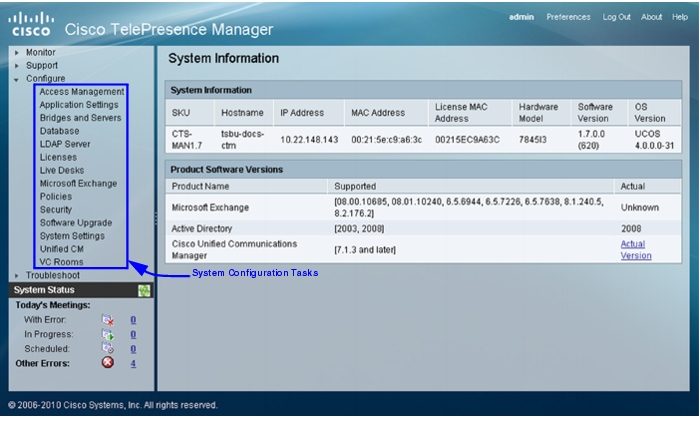This screenshot has width=699, height=431.
Task: Click the IP Address column header
Action: pos(308,113)
